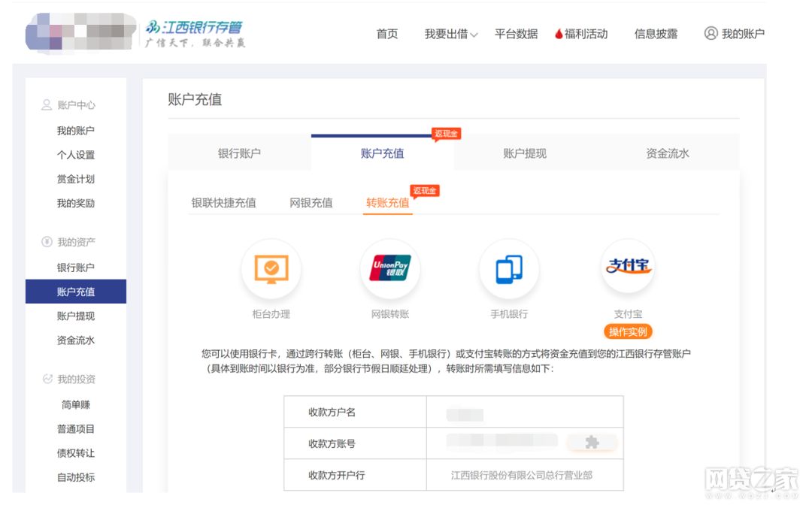Switch to the 账户提现 tab
The width and height of the screenshot is (812, 505).
525,153
